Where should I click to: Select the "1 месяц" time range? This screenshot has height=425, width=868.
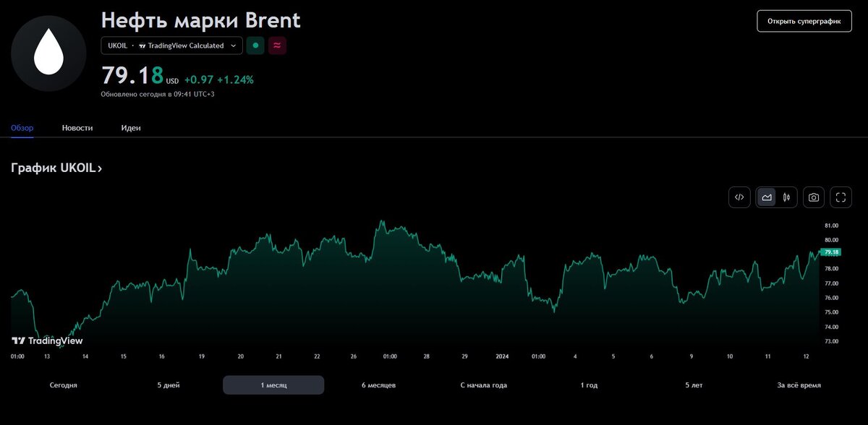(x=273, y=385)
